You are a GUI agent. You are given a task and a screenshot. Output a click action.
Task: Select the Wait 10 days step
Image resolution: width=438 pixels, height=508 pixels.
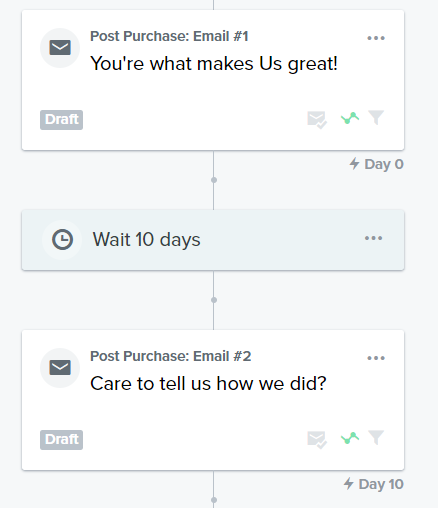[x=213, y=240]
